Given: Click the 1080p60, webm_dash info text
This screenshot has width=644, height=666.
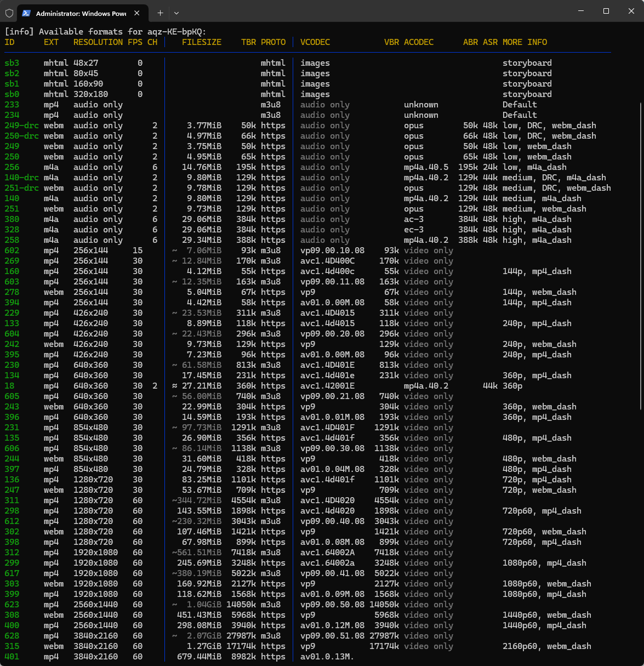Looking at the screenshot, I should tap(547, 584).
